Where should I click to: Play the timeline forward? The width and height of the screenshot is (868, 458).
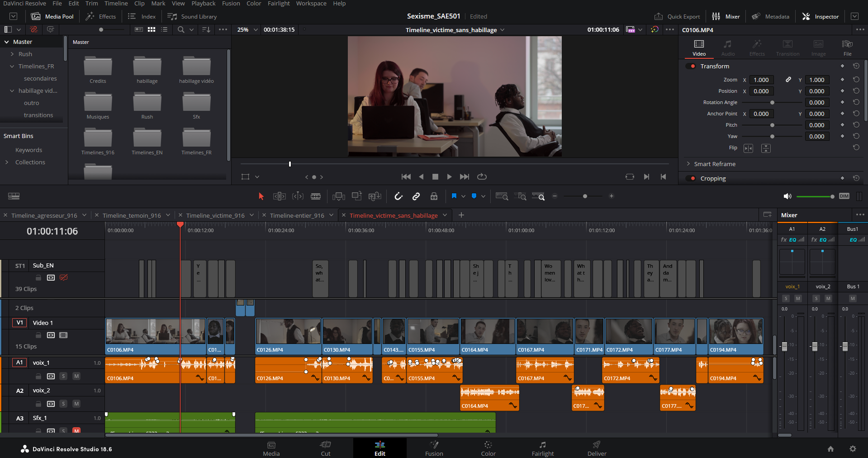tap(449, 177)
